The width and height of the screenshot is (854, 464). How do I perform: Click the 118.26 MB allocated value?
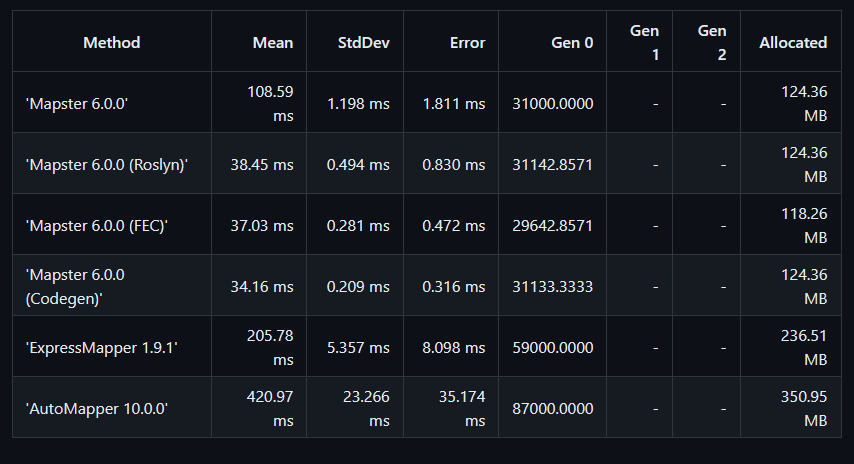[804, 225]
